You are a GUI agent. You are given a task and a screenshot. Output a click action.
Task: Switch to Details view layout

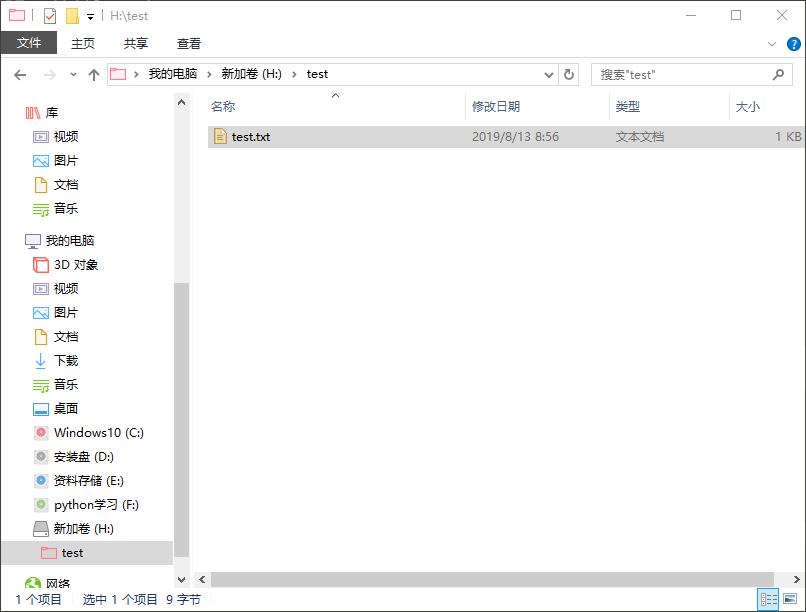768,599
